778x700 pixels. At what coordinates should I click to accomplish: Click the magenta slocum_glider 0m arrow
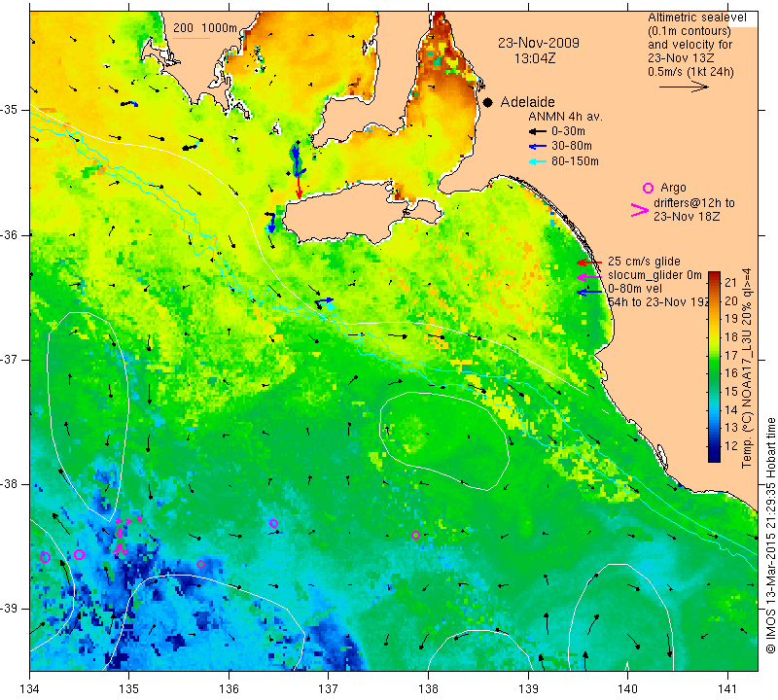point(589,277)
